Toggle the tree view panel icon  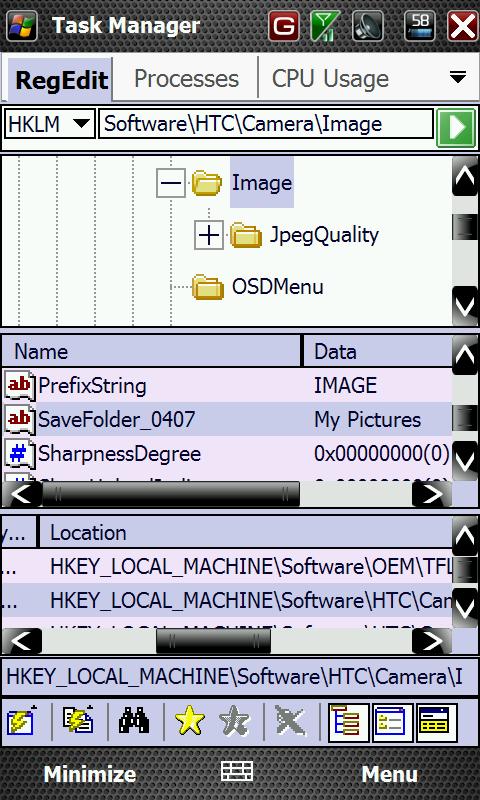tap(349, 722)
